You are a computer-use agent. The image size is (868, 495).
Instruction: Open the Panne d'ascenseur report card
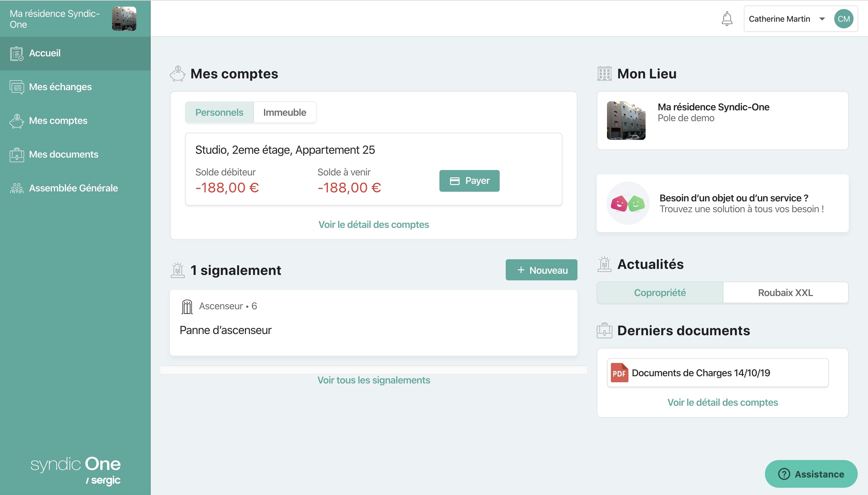373,323
